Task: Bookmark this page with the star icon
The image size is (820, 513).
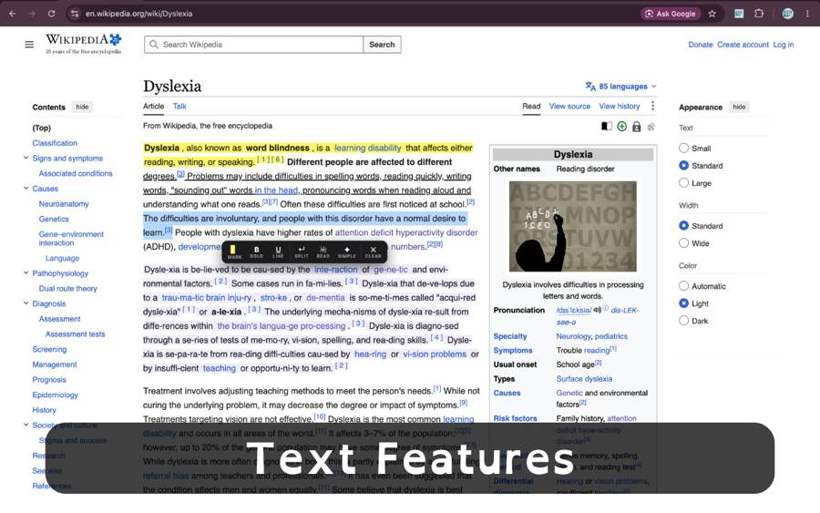Action: (712, 14)
